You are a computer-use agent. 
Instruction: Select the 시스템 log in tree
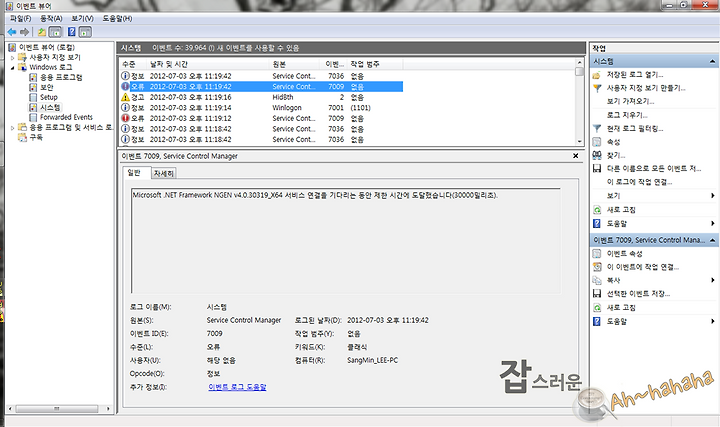coord(45,107)
